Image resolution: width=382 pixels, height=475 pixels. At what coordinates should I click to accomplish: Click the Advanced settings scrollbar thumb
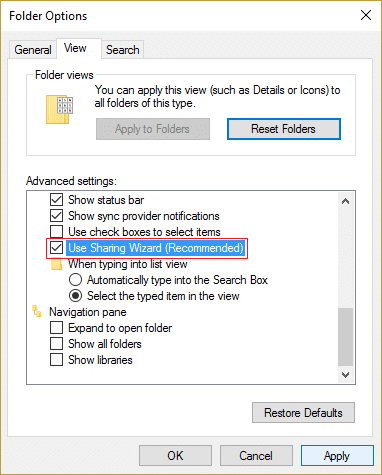click(345, 337)
